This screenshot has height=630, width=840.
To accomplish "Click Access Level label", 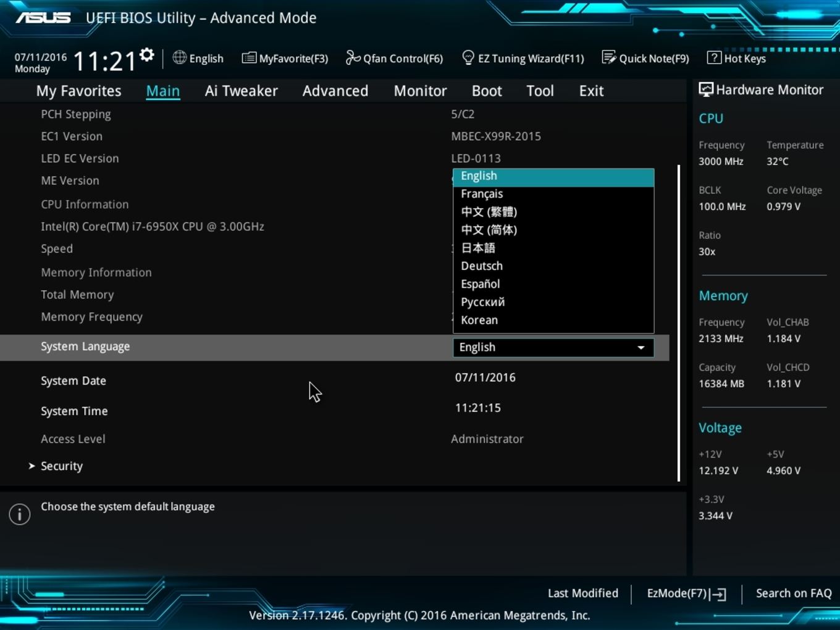I will coord(73,439).
